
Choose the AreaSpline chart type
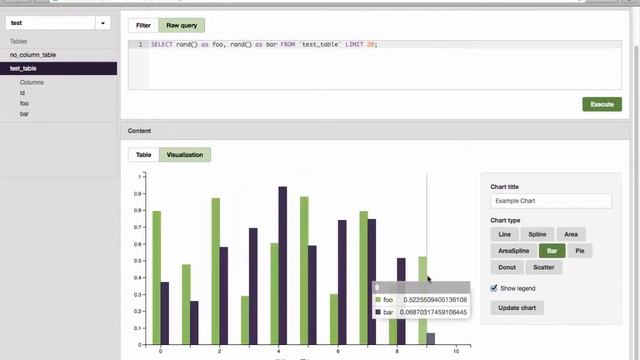point(513,251)
